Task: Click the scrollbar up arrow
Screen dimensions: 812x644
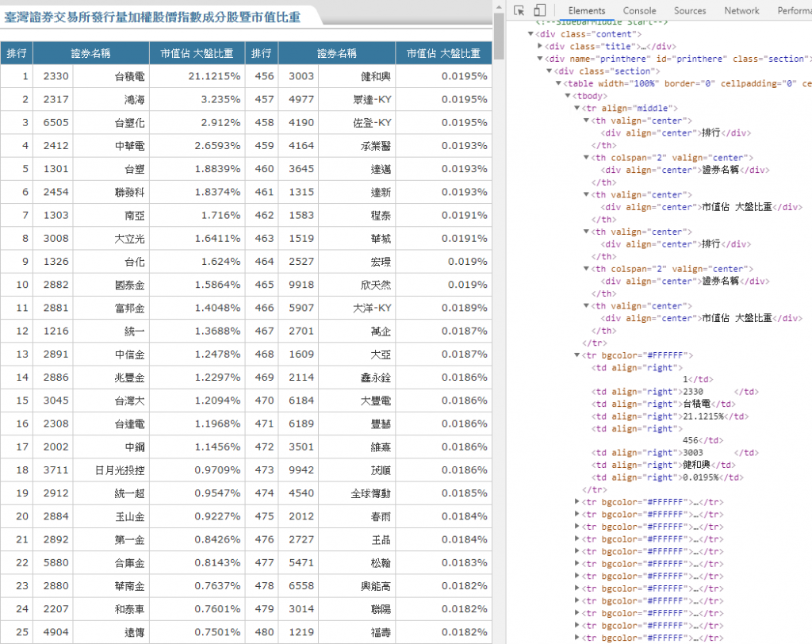Action: (x=499, y=6)
